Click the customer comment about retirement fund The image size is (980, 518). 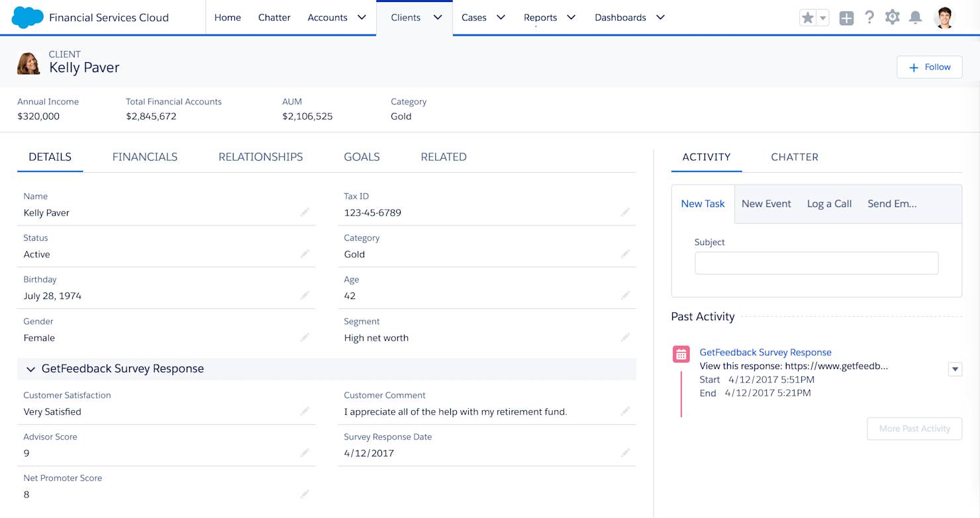(456, 412)
